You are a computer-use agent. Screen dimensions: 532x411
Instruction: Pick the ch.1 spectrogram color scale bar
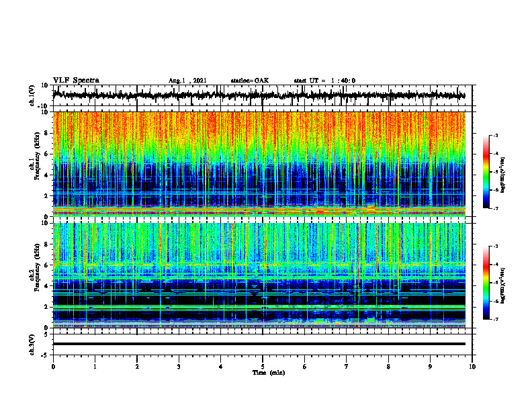pos(486,172)
